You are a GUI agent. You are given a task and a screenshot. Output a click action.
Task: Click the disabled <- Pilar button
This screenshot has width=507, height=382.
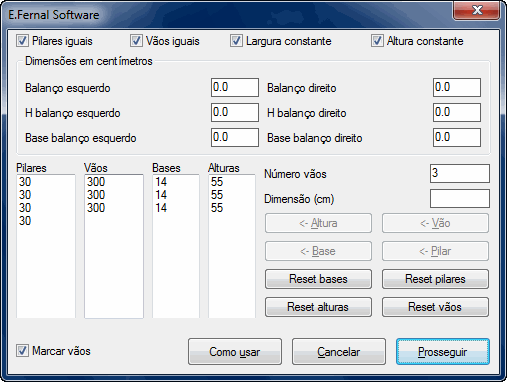pyautogui.click(x=435, y=251)
